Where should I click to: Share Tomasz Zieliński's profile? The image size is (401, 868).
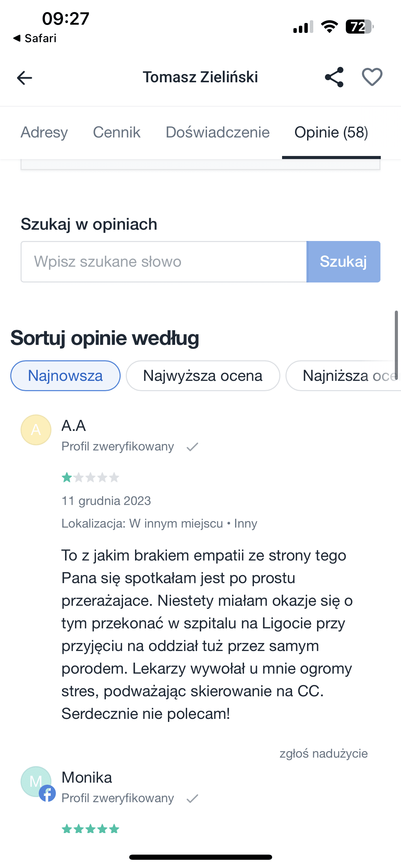click(334, 77)
